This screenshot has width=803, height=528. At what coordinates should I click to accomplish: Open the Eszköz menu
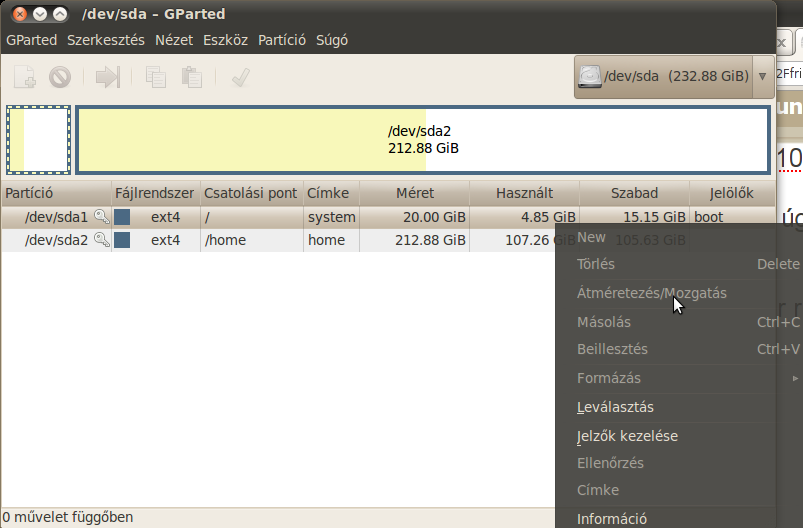pyautogui.click(x=225, y=40)
